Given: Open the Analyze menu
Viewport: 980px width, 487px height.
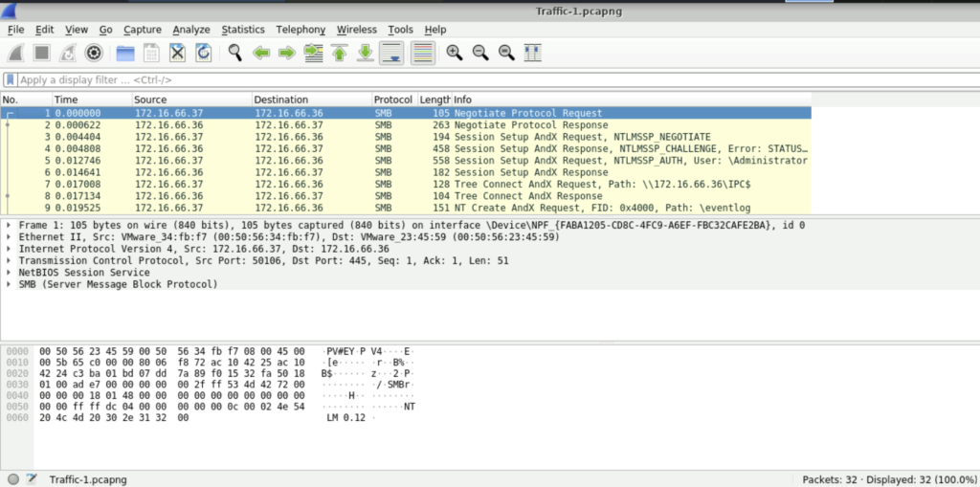Looking at the screenshot, I should point(190,30).
